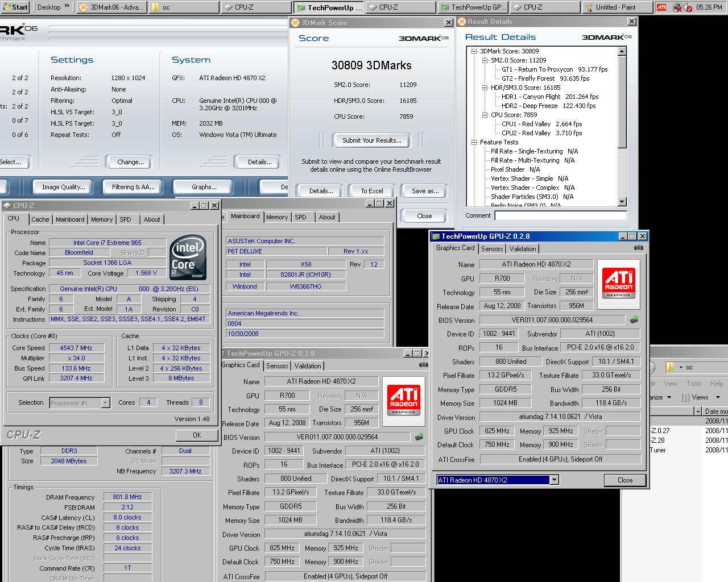Select Graphics Card tab in front GPU-Z
The image size is (728, 582).
pos(455,248)
